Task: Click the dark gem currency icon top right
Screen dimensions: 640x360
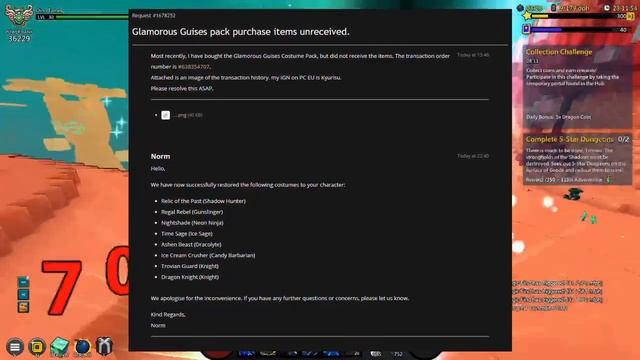Action: click(520, 8)
